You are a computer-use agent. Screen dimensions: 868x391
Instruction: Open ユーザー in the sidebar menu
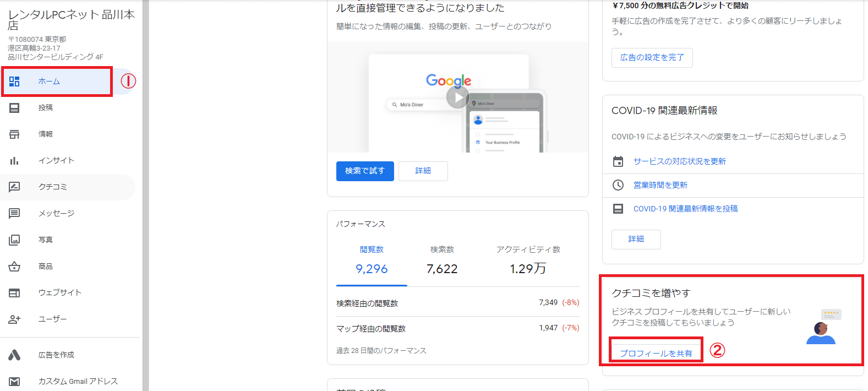tap(68, 319)
